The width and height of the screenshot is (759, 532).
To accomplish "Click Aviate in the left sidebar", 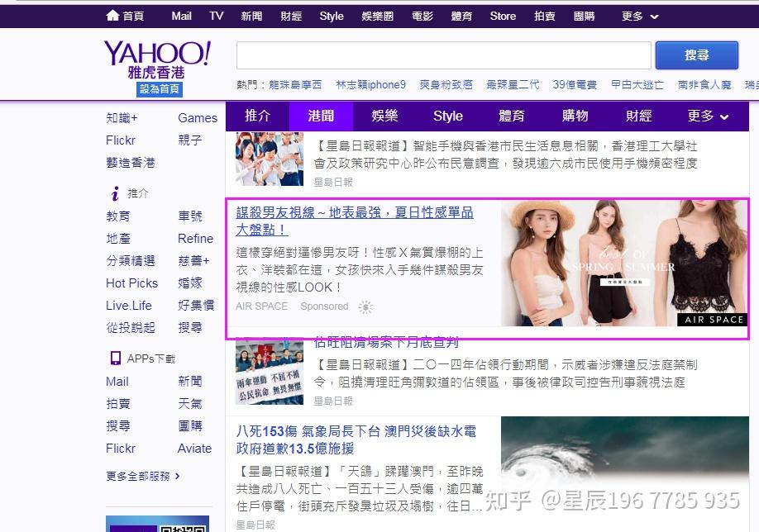I will click(x=194, y=449).
